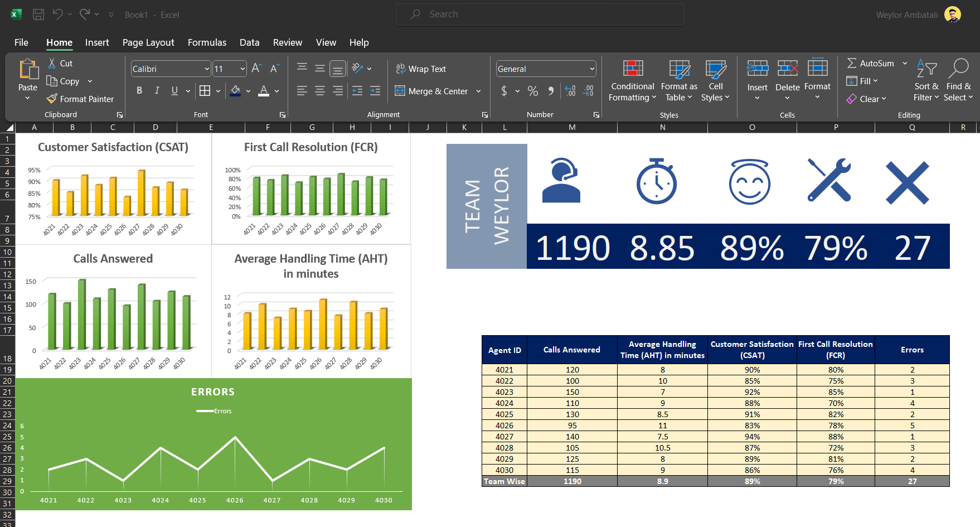Open Weylor Ambatali account profile
980x527 pixels.
coord(918,14)
